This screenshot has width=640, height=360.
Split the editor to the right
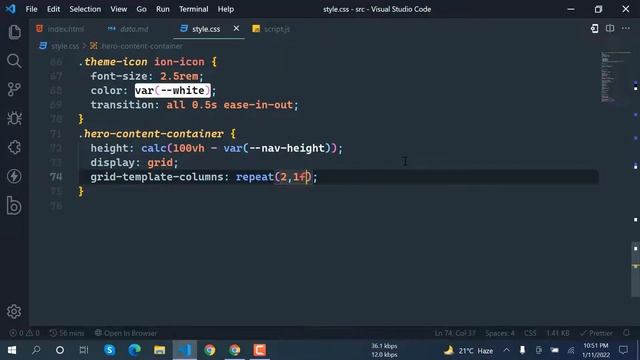click(x=610, y=29)
